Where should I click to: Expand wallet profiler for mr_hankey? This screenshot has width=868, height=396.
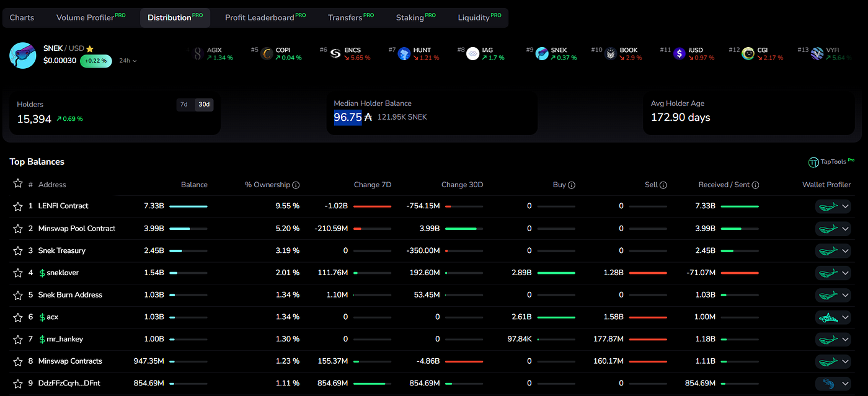[845, 339]
